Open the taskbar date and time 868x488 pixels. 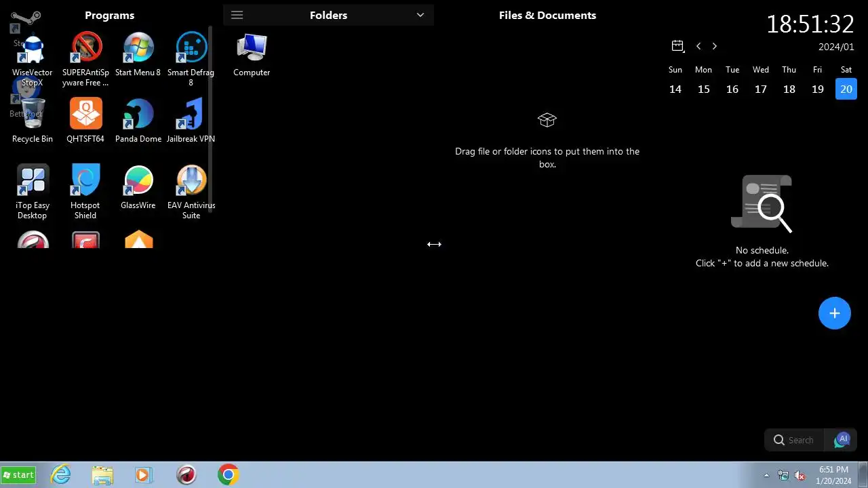point(833,475)
